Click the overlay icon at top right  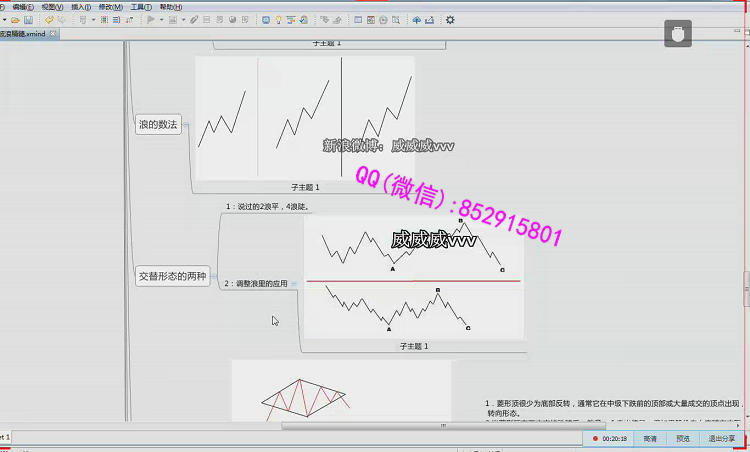(x=678, y=33)
